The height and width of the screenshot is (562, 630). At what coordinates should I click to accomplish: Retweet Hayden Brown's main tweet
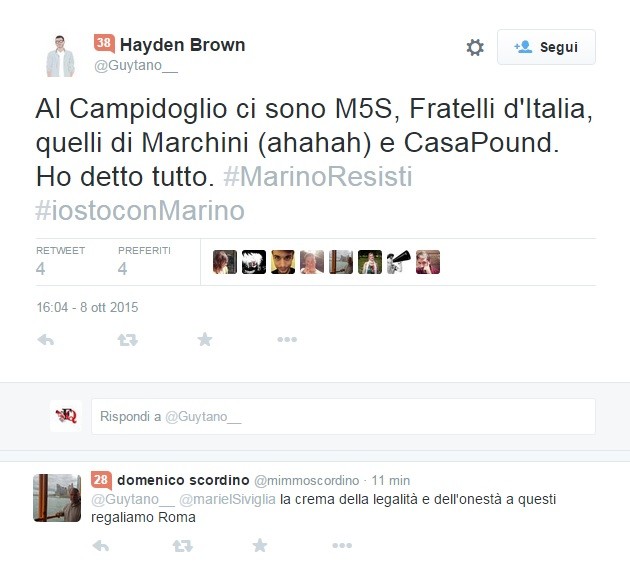click(x=127, y=340)
